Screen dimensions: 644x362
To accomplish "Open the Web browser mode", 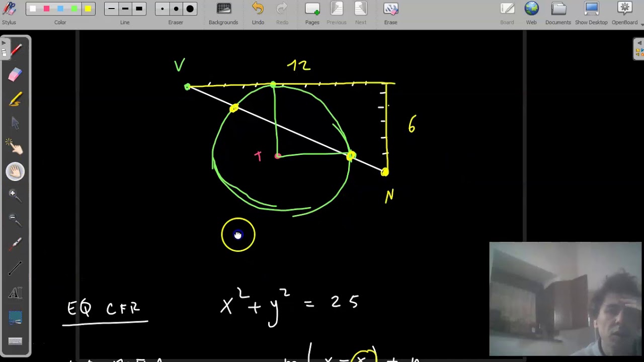I will click(x=531, y=14).
